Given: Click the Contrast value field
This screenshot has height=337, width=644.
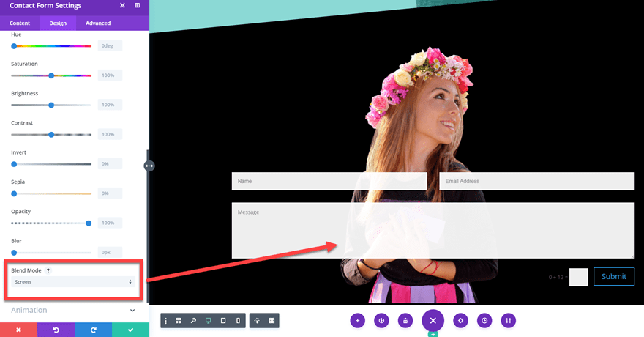Looking at the screenshot, I should [110, 134].
